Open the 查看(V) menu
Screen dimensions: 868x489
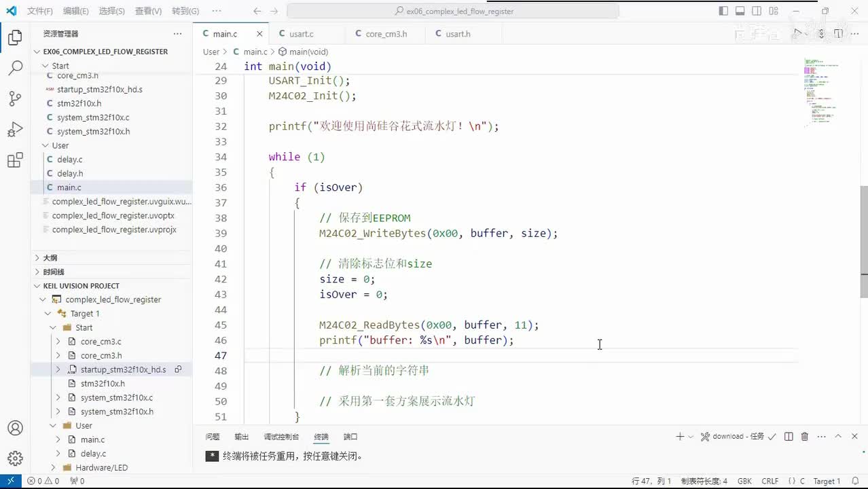pyautogui.click(x=148, y=11)
